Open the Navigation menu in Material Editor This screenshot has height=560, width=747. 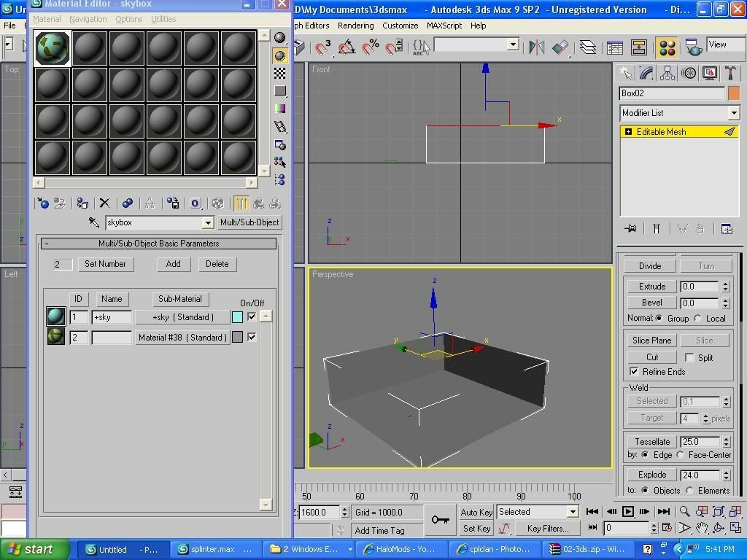click(x=88, y=19)
